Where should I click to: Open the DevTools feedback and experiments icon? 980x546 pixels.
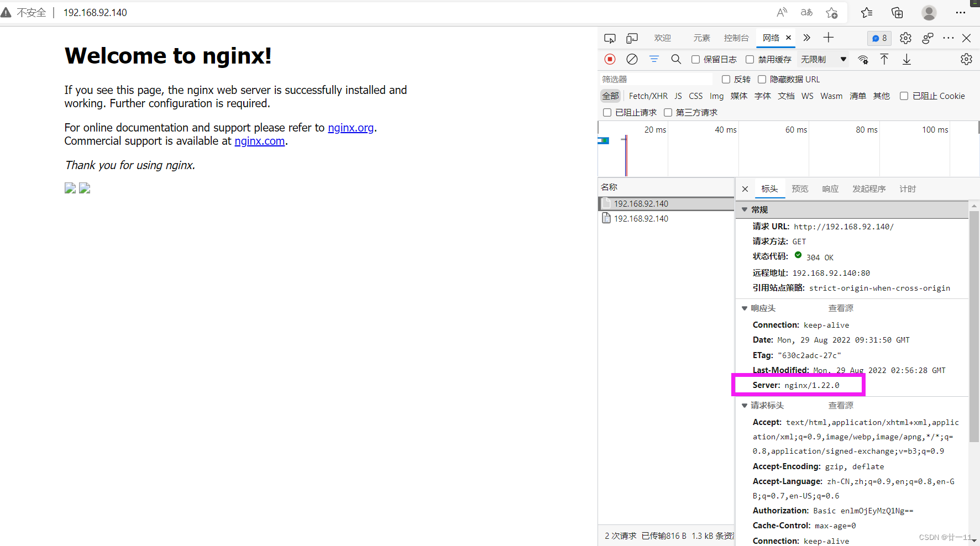927,38
